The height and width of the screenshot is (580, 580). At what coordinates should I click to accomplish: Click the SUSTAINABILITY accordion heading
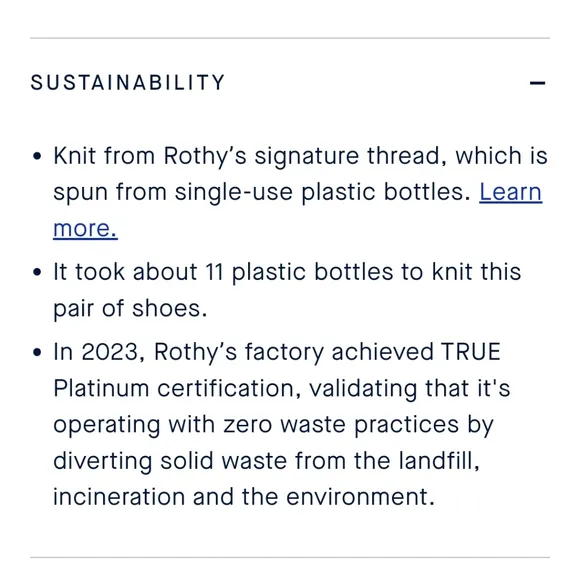pos(128,82)
